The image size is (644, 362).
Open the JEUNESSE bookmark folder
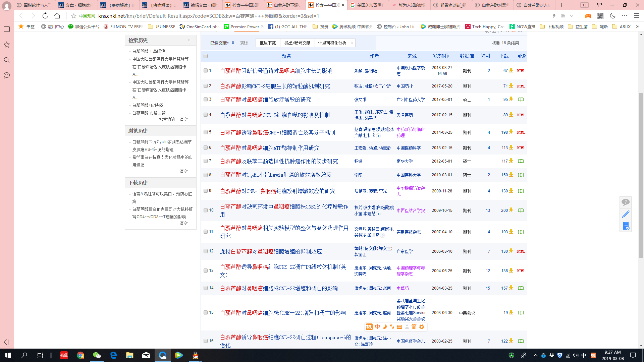click(x=162, y=26)
